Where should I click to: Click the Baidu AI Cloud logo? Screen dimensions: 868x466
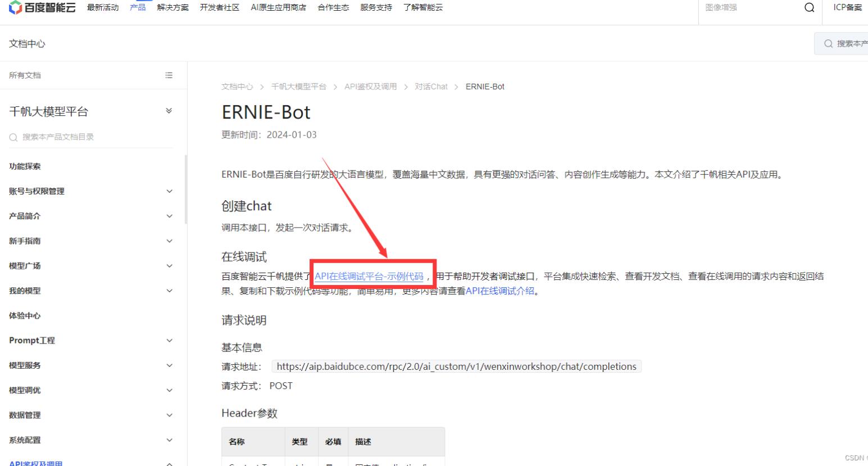(x=42, y=7)
